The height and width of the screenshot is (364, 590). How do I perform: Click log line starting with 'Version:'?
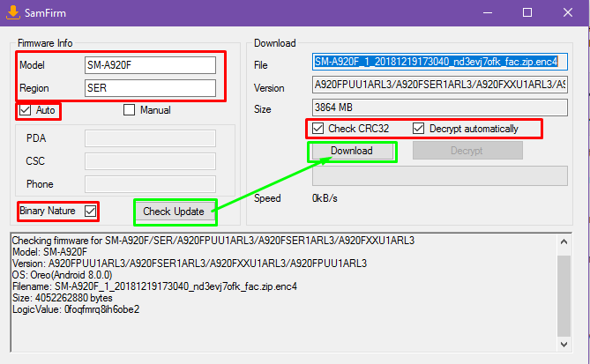(190, 264)
